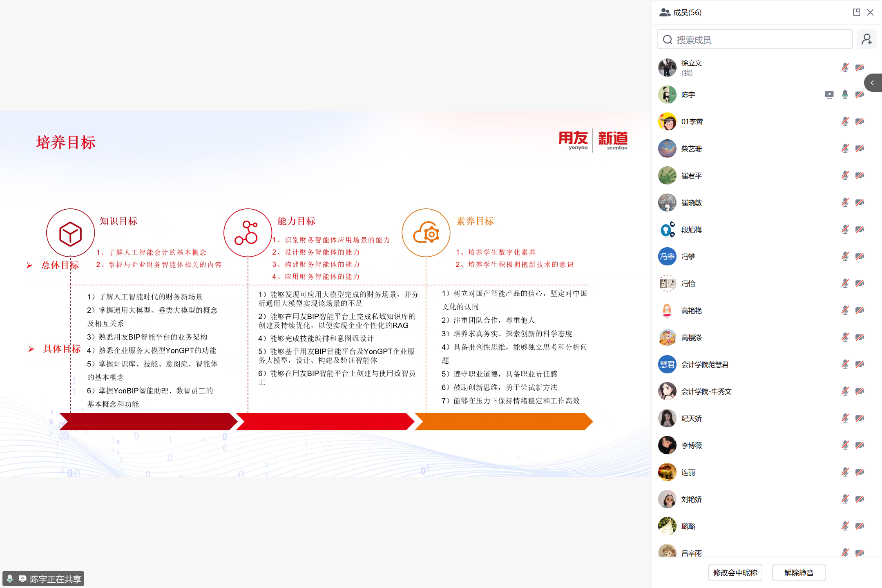The height and width of the screenshot is (588, 882).
Task: Click 01李霄's muted microphone icon
Action: point(845,122)
